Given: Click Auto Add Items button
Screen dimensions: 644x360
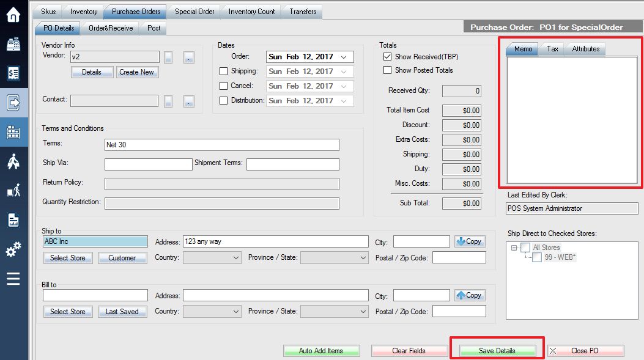Looking at the screenshot, I should click(321, 351).
